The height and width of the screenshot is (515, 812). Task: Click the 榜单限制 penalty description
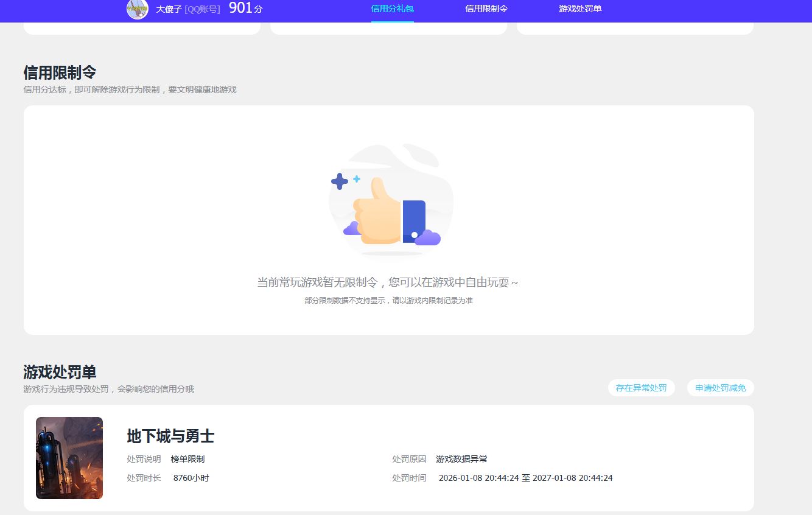187,459
